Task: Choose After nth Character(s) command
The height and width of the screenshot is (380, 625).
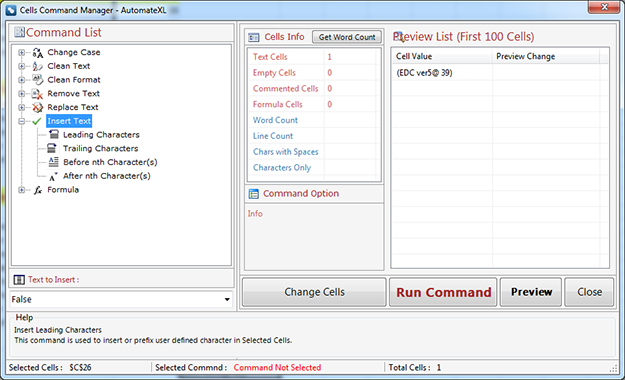Action: [x=106, y=176]
